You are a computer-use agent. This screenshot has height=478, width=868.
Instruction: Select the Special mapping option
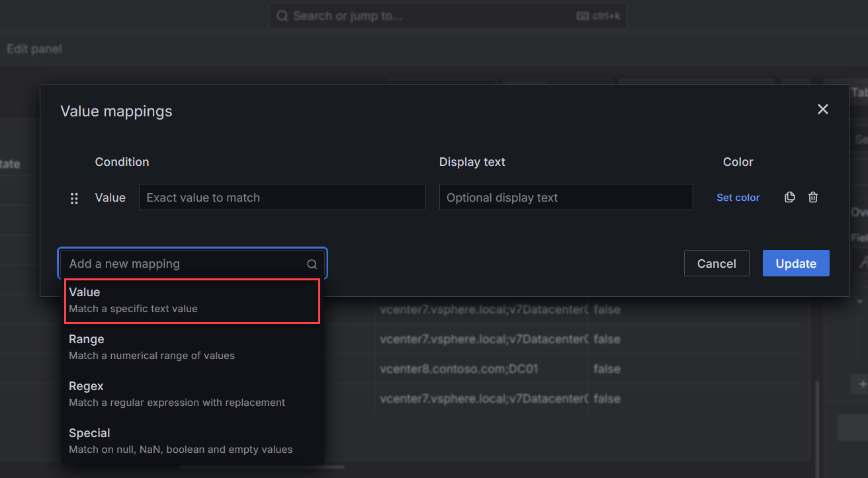click(x=192, y=441)
